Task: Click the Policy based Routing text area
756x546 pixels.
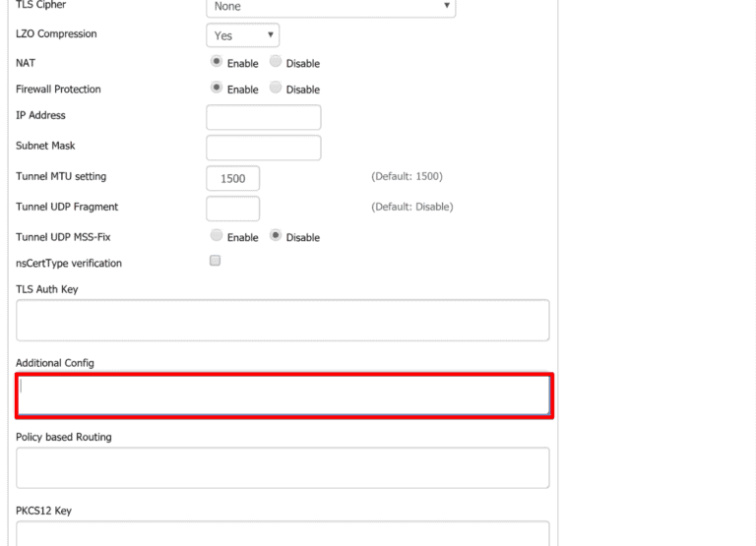Action: tap(283, 467)
